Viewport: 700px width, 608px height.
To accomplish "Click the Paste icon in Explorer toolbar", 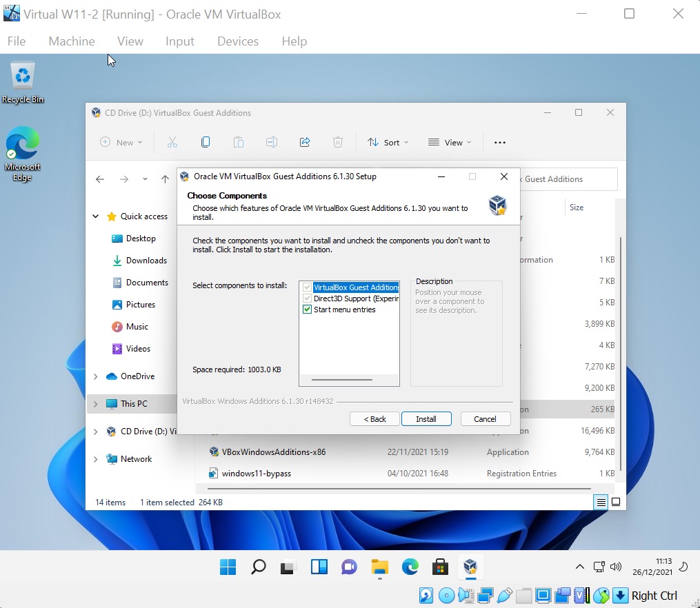I will click(239, 142).
